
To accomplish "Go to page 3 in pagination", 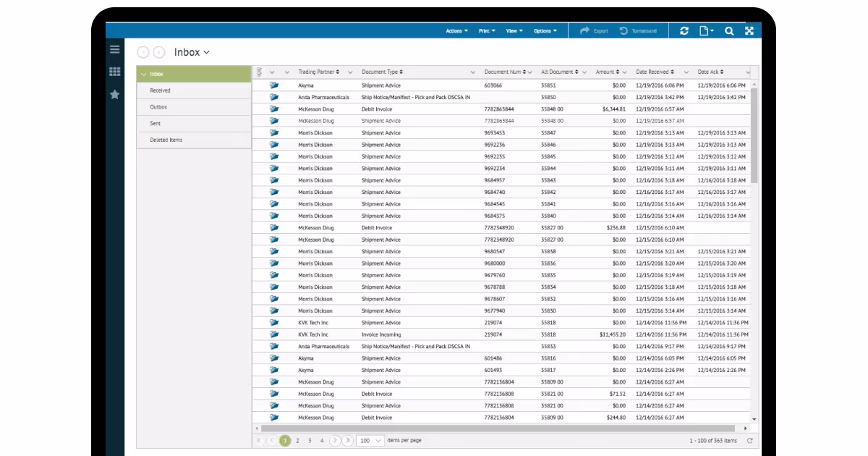I will click(x=309, y=440).
